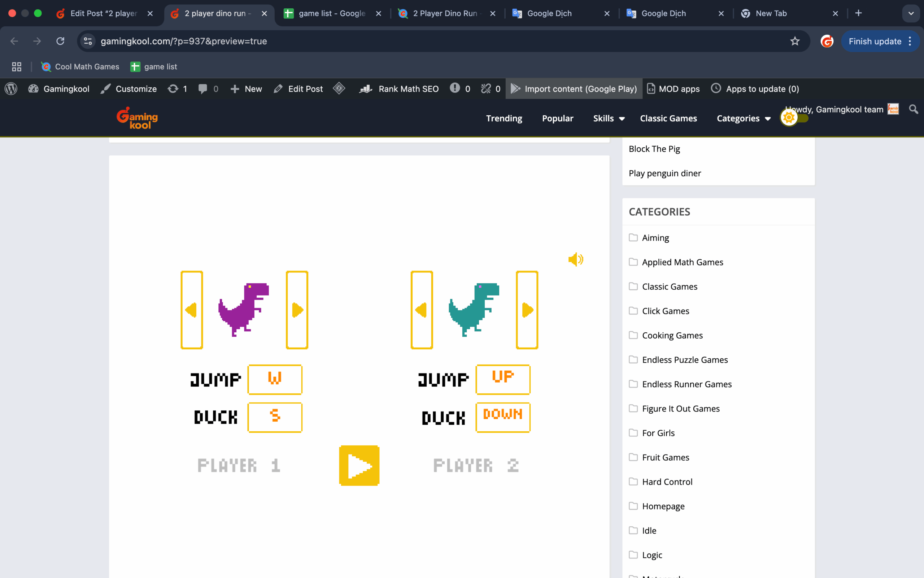Open the Idle category
924x578 pixels.
[649, 531]
